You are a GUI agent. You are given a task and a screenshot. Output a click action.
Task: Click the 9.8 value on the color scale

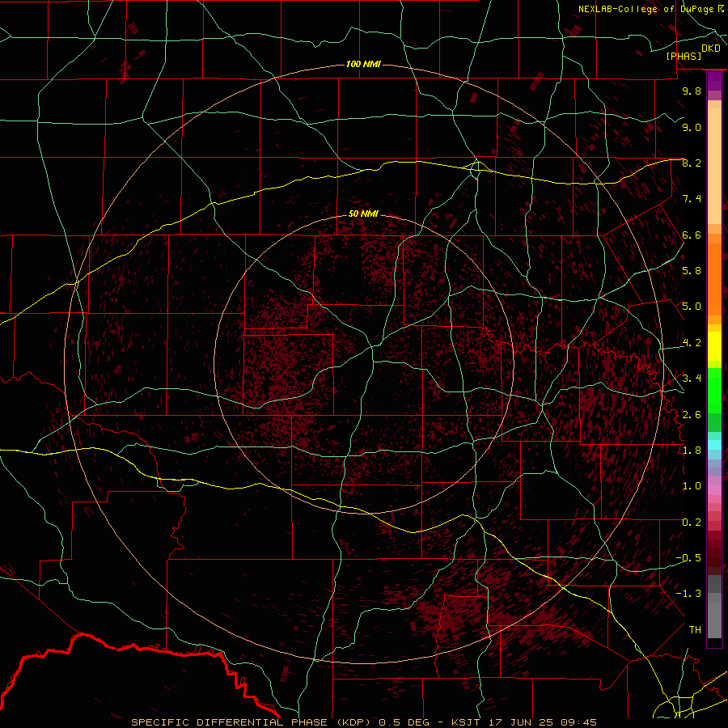tap(692, 91)
